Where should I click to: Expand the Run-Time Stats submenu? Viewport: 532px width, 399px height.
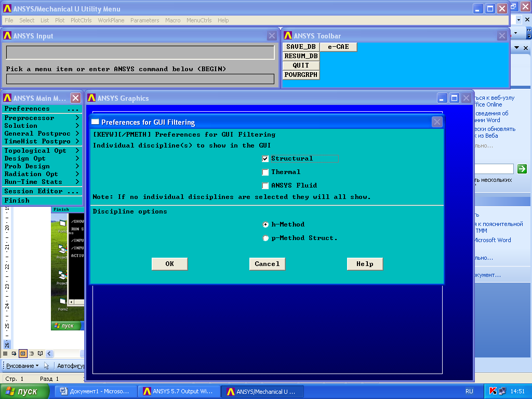(42, 182)
